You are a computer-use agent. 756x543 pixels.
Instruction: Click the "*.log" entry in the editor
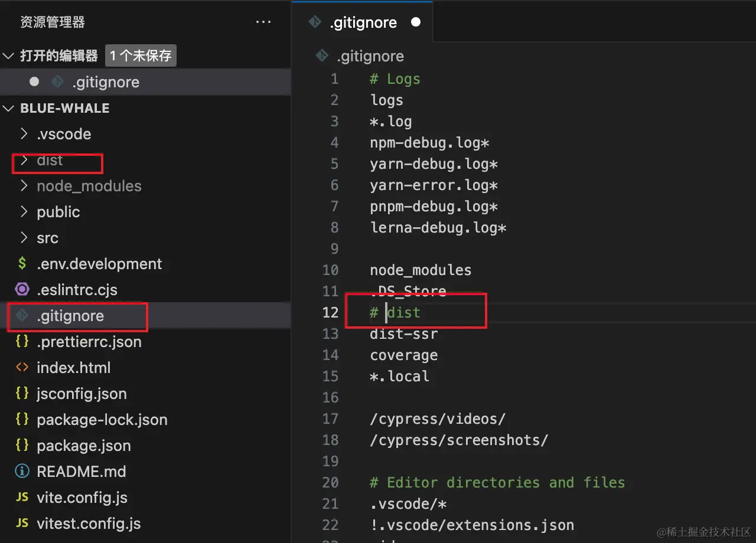pos(391,122)
